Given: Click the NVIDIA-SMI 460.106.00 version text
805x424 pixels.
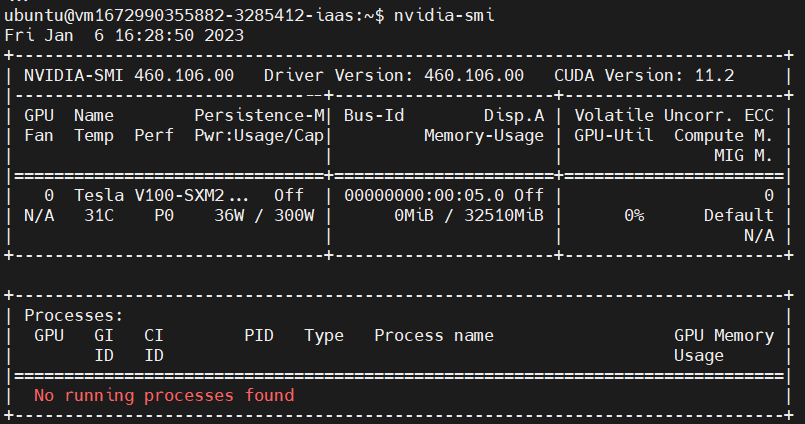Looking at the screenshot, I should [x=129, y=75].
